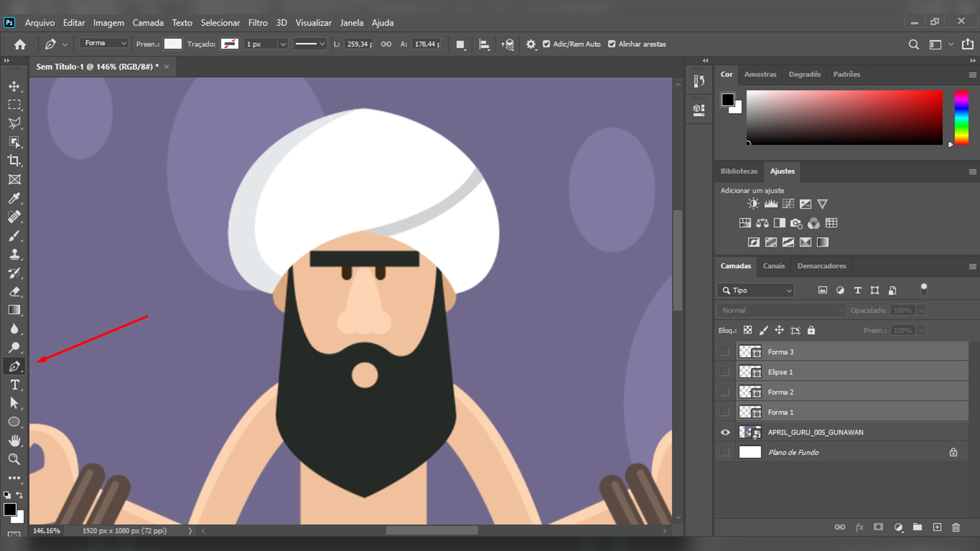Select the Blur tool
Viewport: 980px width, 551px height.
click(x=14, y=329)
